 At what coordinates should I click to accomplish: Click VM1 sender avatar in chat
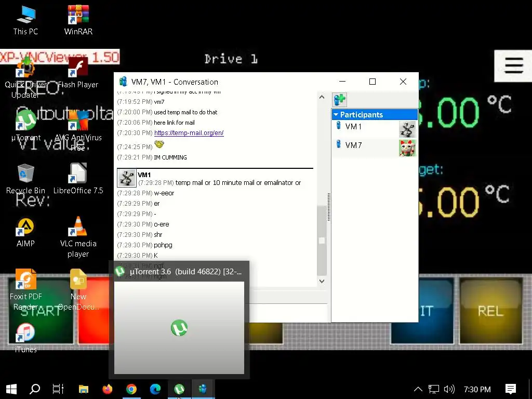[127, 178]
